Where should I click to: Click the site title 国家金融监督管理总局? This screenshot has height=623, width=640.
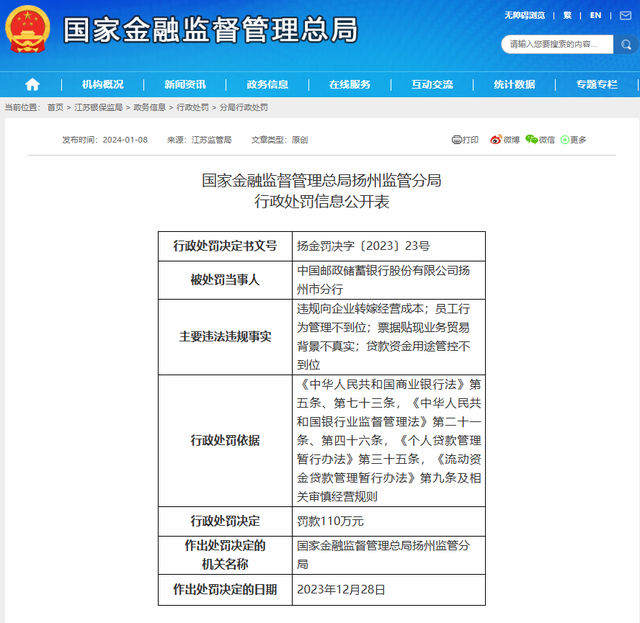(210, 30)
